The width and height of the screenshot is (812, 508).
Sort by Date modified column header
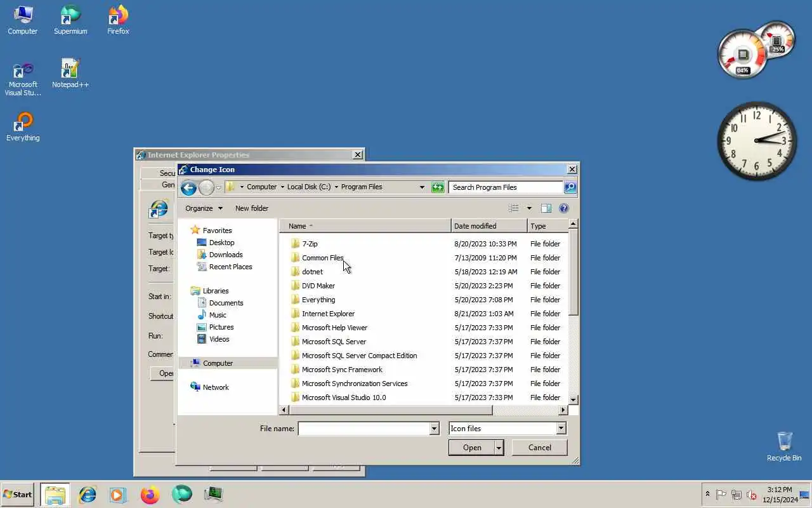click(489, 226)
